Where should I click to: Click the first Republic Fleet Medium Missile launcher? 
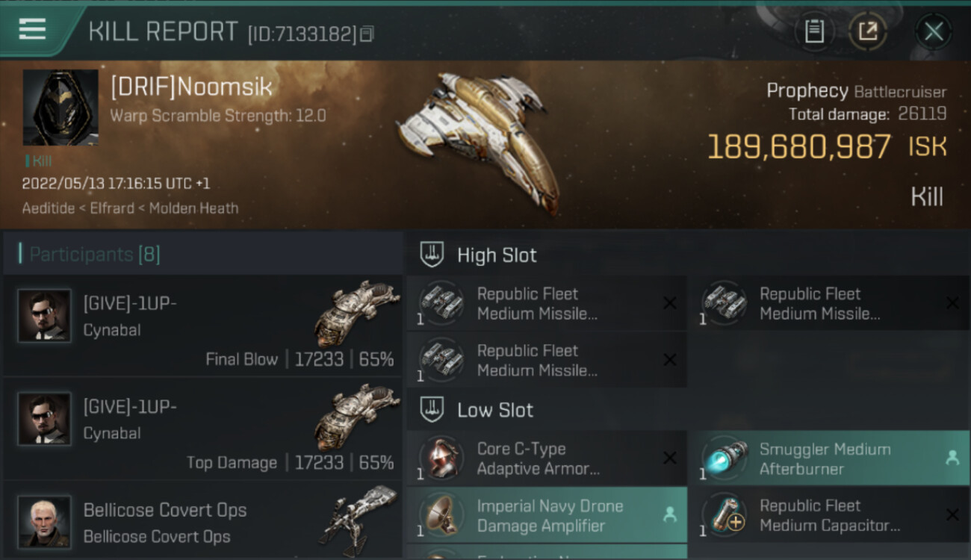pyautogui.click(x=547, y=303)
